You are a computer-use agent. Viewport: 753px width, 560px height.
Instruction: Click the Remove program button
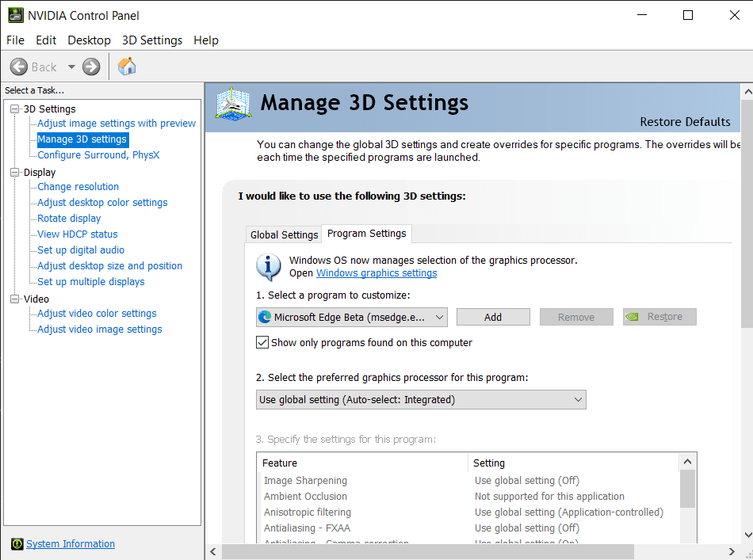point(576,317)
